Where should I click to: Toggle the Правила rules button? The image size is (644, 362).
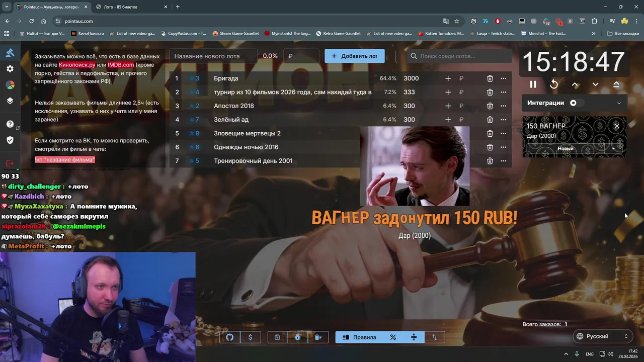coord(359,337)
